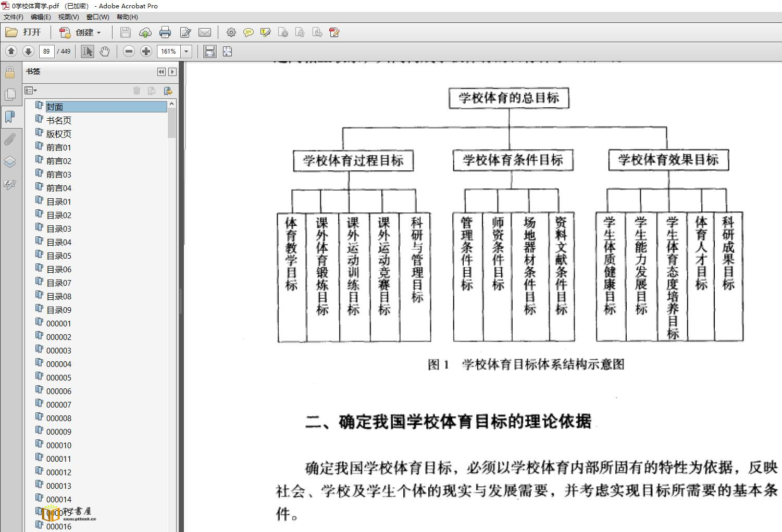
Task: Select the 书名页 bookmark
Action: point(59,120)
